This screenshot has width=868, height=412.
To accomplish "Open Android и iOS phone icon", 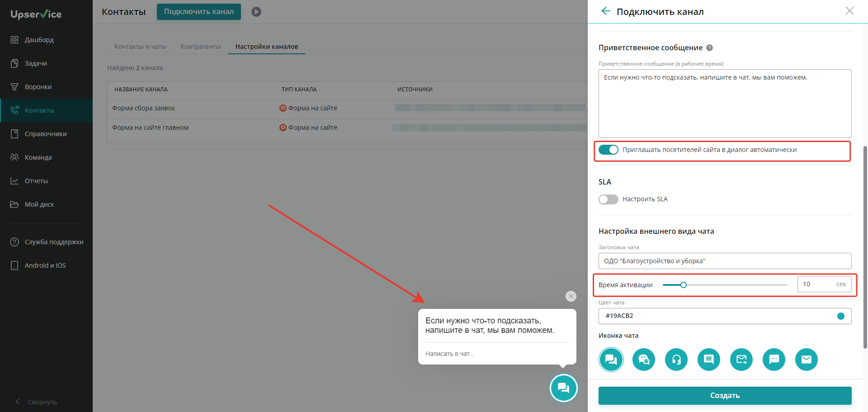I will [14, 265].
